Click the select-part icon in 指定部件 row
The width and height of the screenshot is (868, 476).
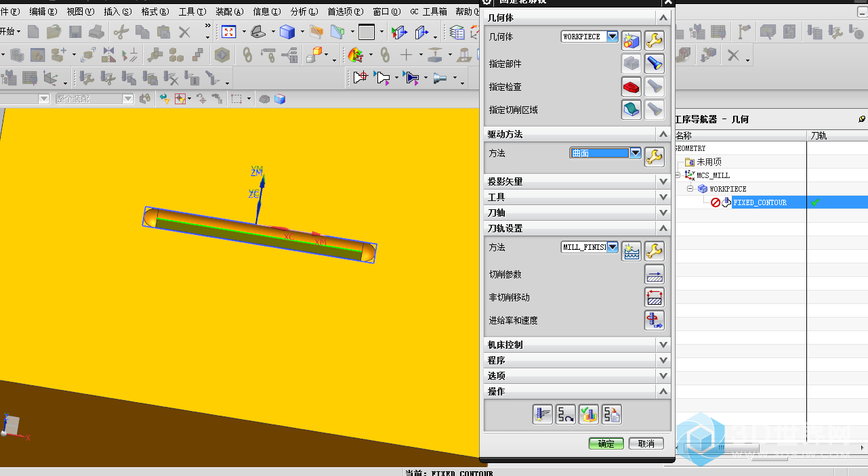click(632, 64)
